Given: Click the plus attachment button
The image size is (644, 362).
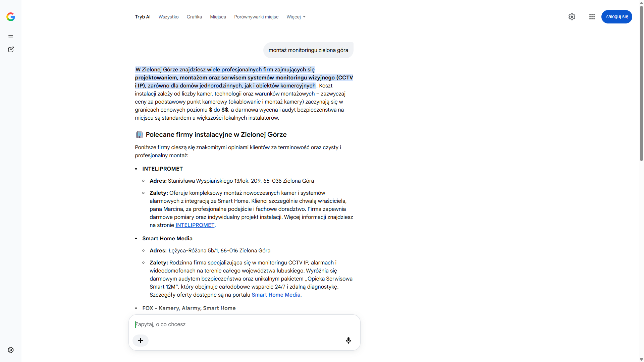Looking at the screenshot, I should tap(141, 341).
